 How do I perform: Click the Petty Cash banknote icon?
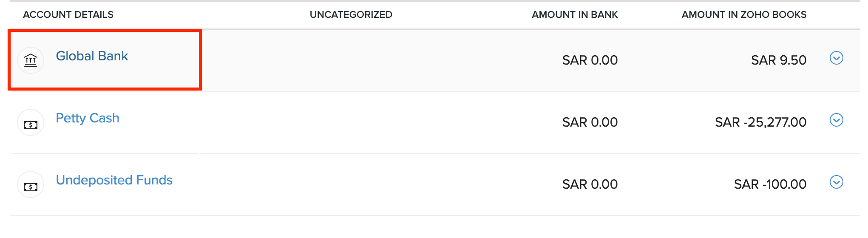point(31,123)
